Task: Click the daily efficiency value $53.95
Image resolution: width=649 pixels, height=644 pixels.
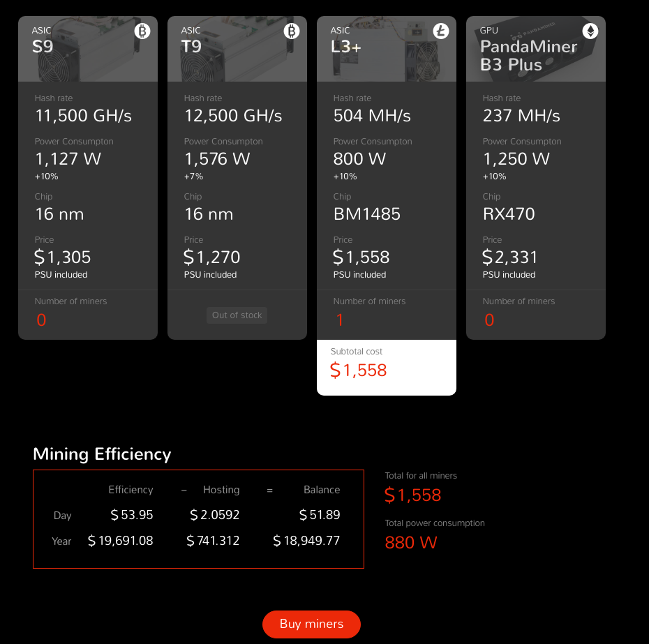Action: click(131, 515)
